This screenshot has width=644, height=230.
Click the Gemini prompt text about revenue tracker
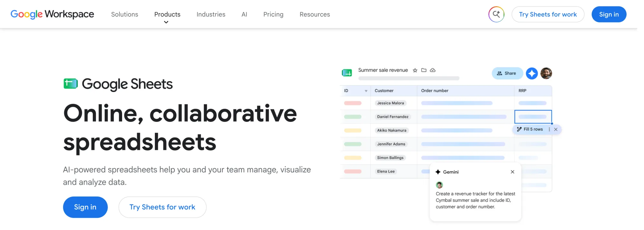476,200
